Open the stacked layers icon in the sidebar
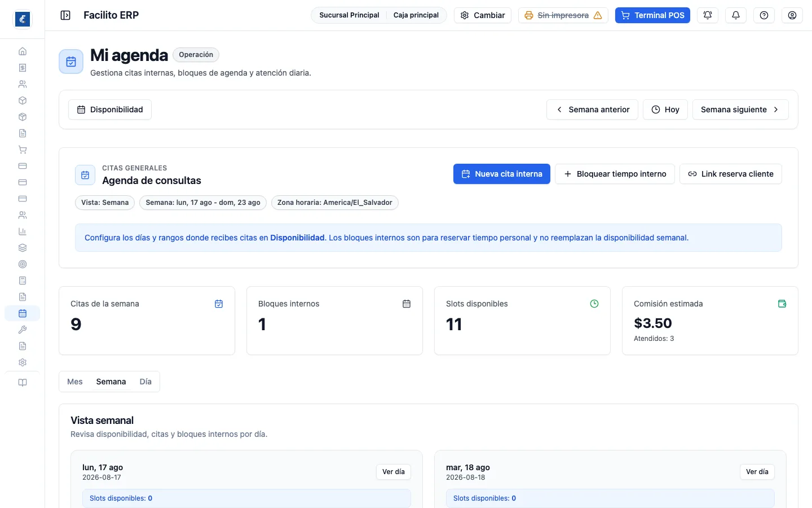The image size is (812, 508). click(x=23, y=248)
